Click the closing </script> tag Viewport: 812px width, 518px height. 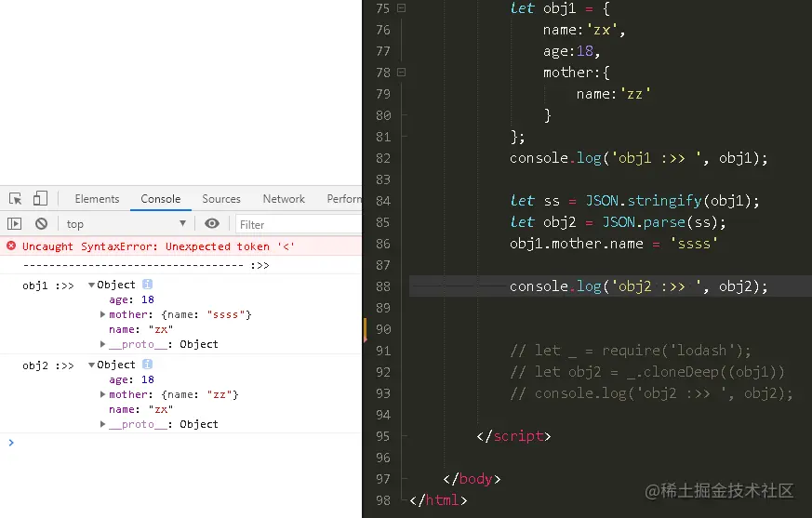coord(513,436)
